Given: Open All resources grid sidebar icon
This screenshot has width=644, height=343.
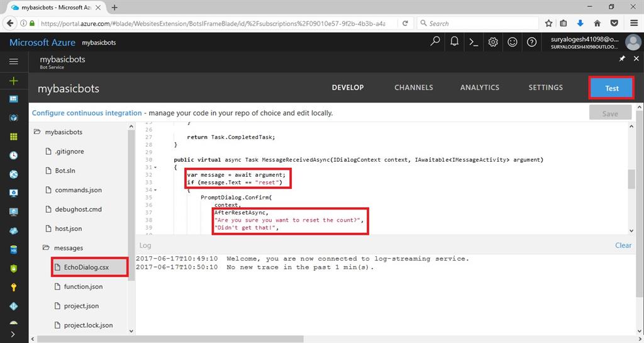Looking at the screenshot, I should pyautogui.click(x=14, y=137).
